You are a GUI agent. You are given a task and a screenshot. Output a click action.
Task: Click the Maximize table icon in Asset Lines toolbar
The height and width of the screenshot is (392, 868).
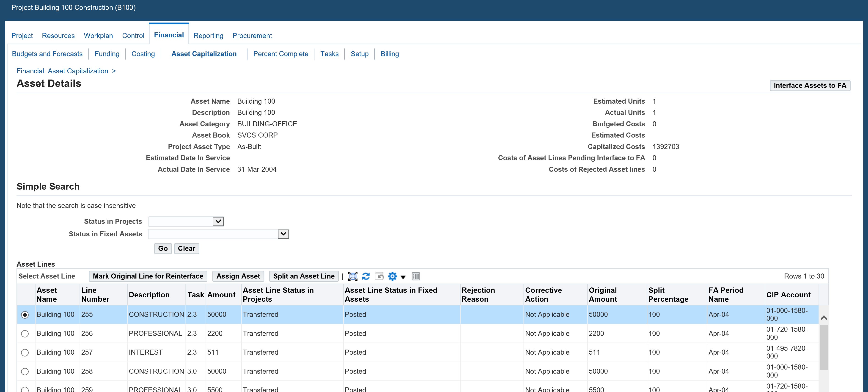tap(352, 276)
